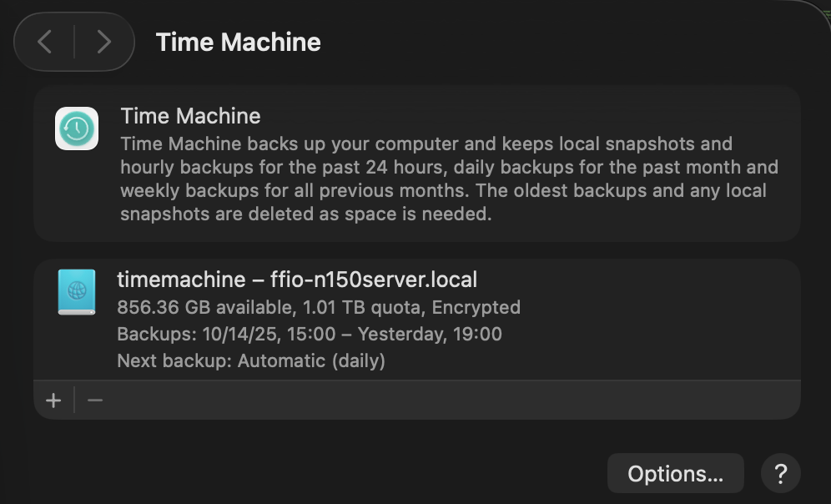
Task: Click the Time Machine clock icon
Action: click(77, 129)
